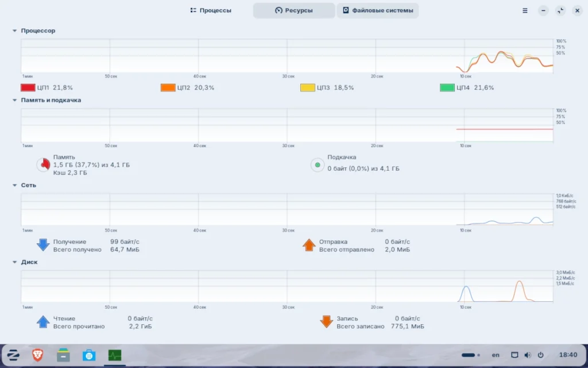
Task: Click the disk activity history graph
Action: tap(287, 286)
